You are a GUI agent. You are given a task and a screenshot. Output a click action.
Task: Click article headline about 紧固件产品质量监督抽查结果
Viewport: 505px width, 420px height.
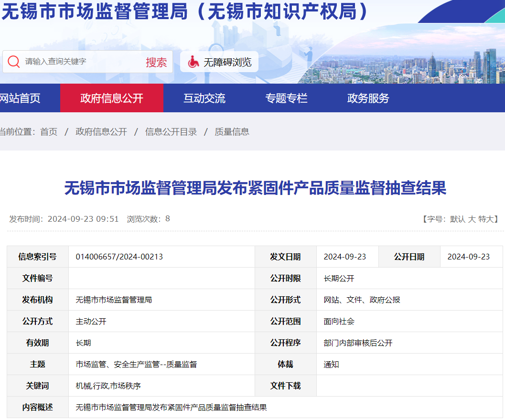[256, 188]
